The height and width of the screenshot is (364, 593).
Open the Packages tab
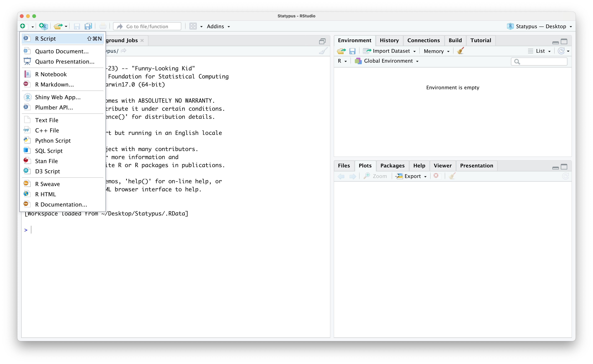click(x=392, y=166)
